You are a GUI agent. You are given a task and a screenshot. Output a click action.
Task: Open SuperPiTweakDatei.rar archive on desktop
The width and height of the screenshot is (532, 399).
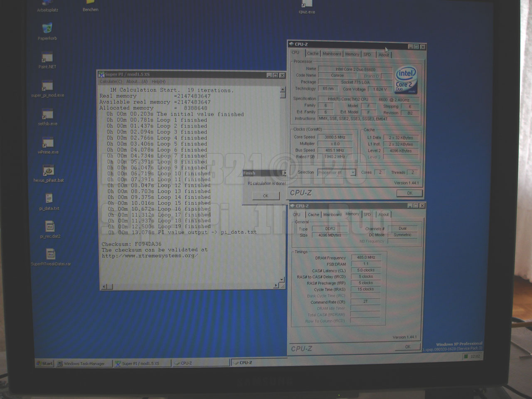[x=51, y=258]
